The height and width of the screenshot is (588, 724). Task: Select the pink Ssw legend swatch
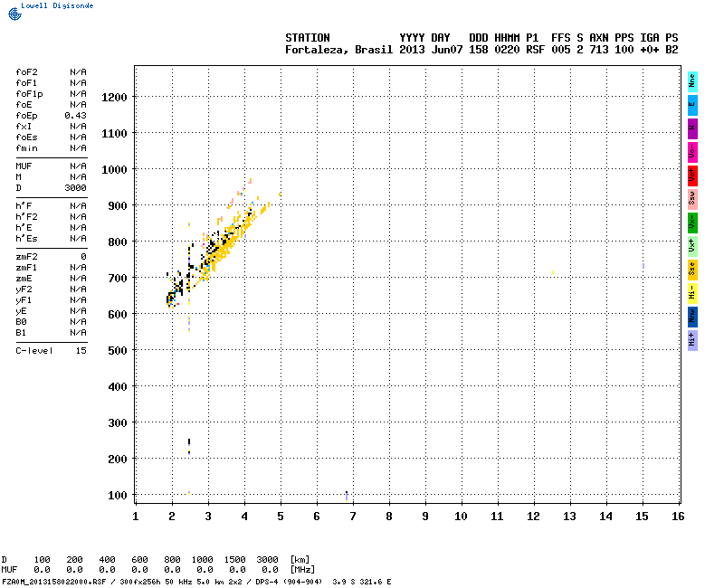pyautogui.click(x=692, y=199)
